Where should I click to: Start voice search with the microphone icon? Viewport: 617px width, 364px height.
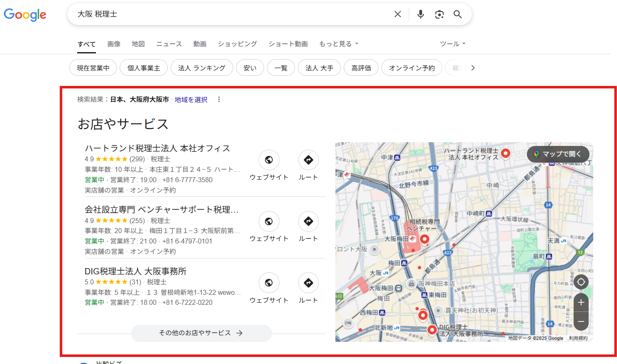click(421, 14)
